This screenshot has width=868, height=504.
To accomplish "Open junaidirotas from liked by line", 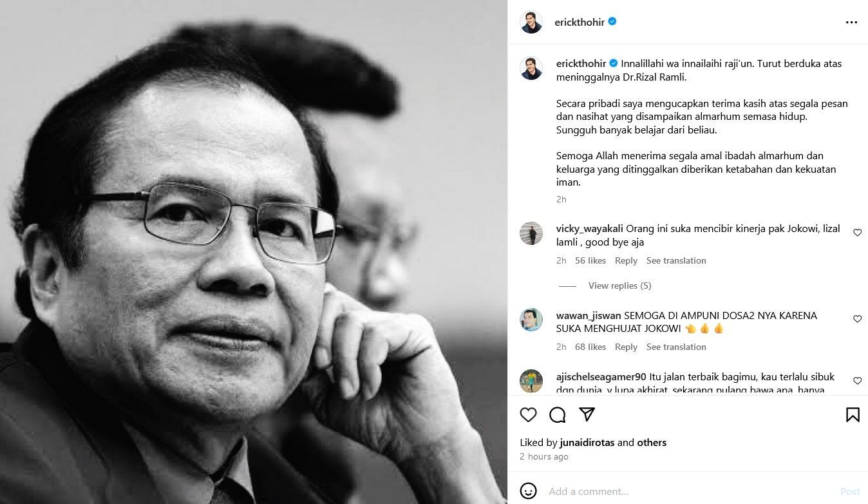I will point(587,443).
